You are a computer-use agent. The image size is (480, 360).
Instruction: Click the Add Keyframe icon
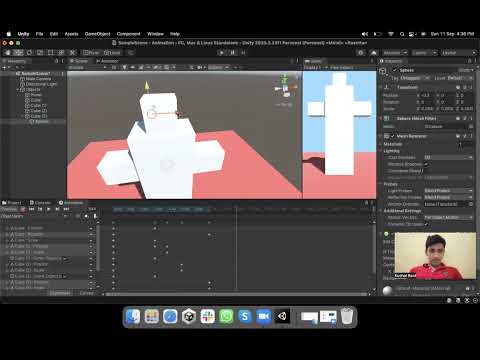coord(86,216)
